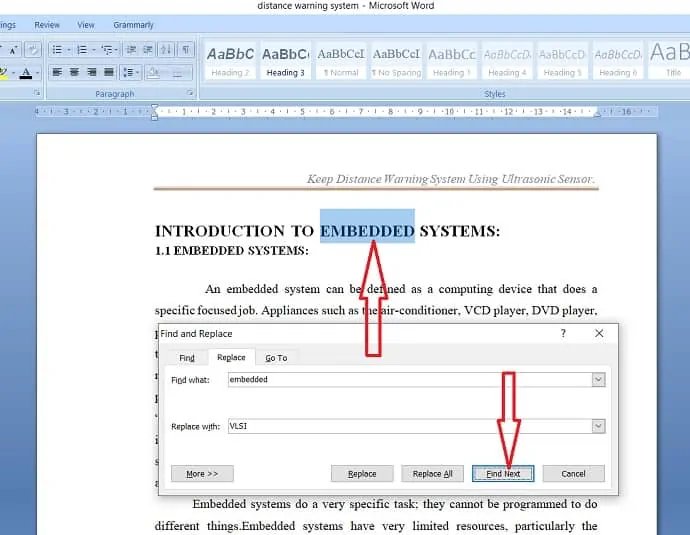Open numbering list dropdown arrow
Viewport: 690px width, 535px height.
[x=94, y=50]
